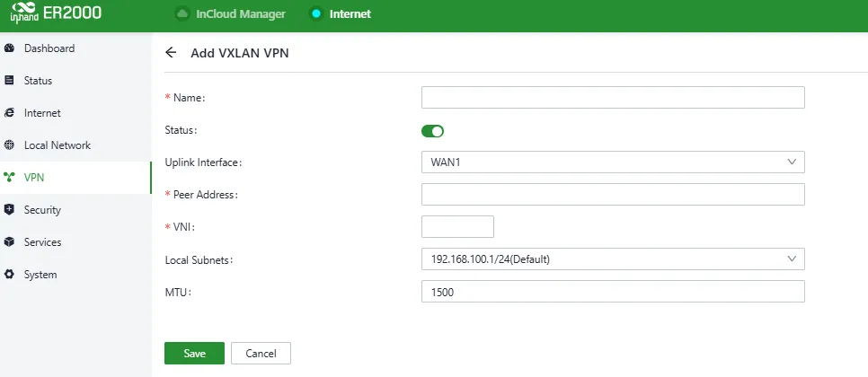Click the Cancel button
This screenshot has width=868, height=377.
click(261, 354)
